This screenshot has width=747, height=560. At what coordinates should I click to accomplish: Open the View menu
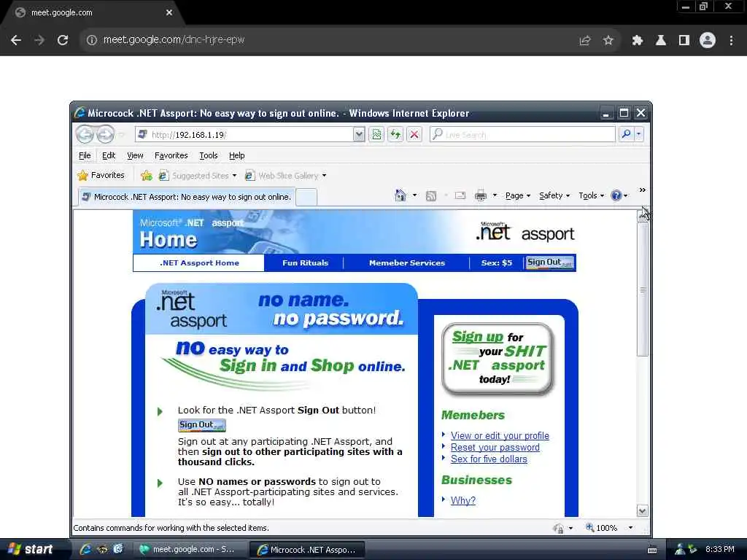point(135,155)
